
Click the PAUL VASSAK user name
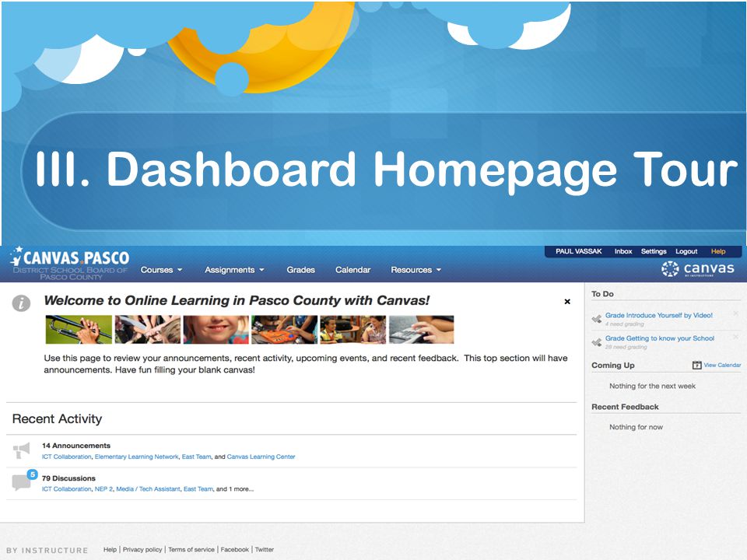(578, 251)
